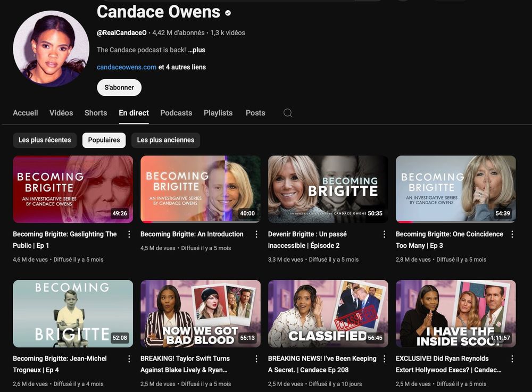Open title 'Devenir Brigitte : Un passé inaccessible'
The image size is (532, 392).
pyautogui.click(x=307, y=240)
